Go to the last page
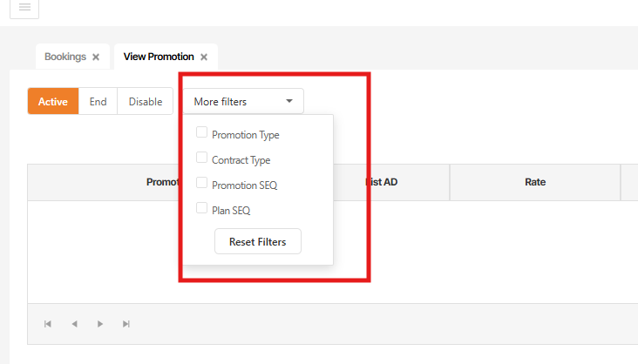This screenshot has height=364, width=638. pos(126,324)
